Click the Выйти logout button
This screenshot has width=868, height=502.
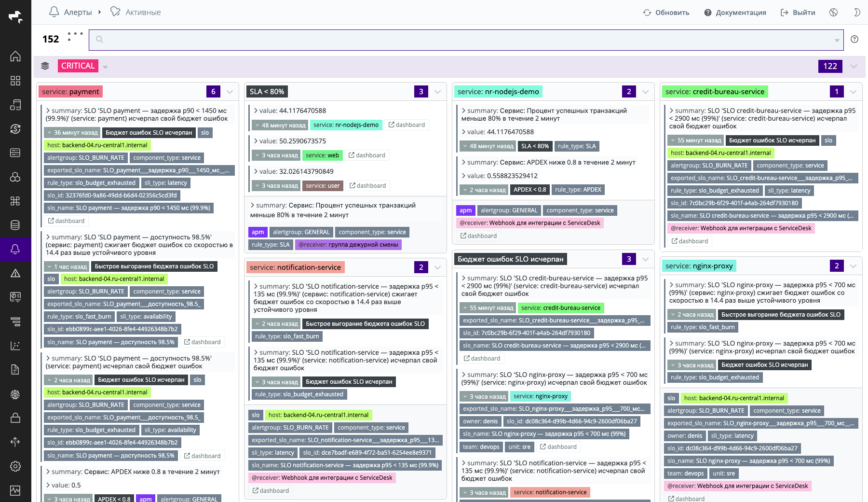tap(798, 13)
